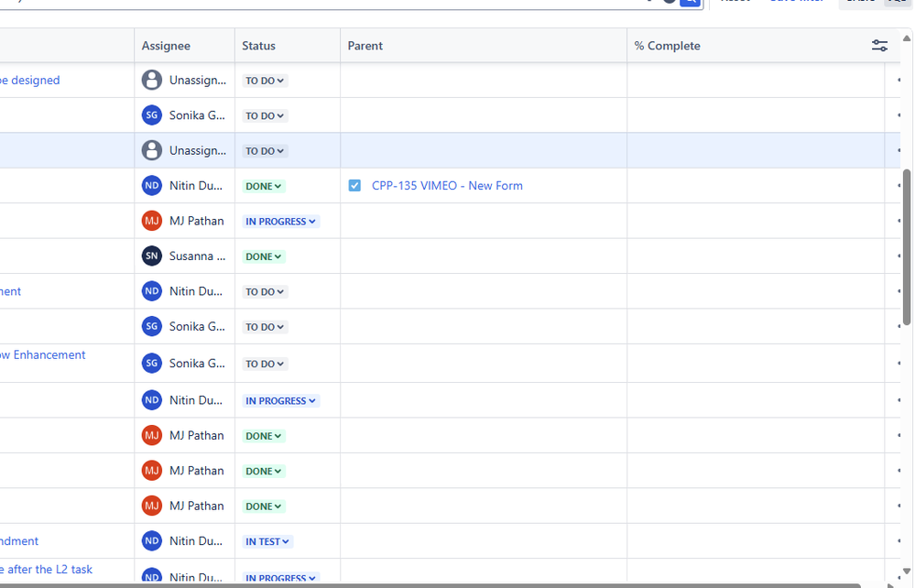Image resolution: width=915 pixels, height=588 pixels.
Task: Open the issue link ending 'nent'
Action: [x=10, y=291]
